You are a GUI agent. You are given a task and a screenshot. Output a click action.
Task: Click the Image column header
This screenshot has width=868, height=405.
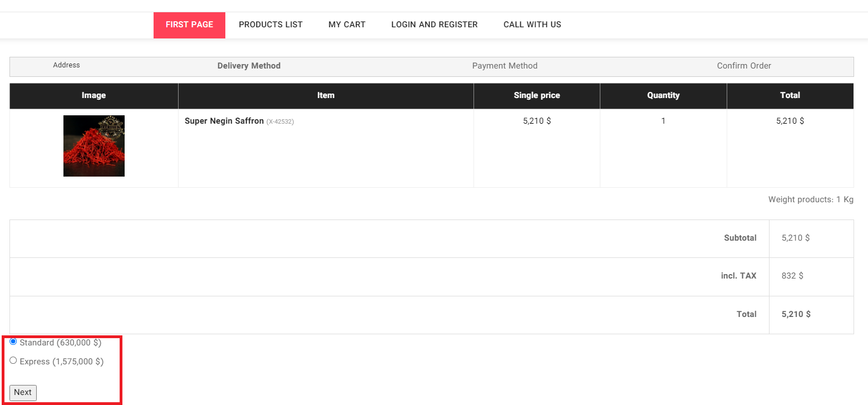tap(93, 95)
